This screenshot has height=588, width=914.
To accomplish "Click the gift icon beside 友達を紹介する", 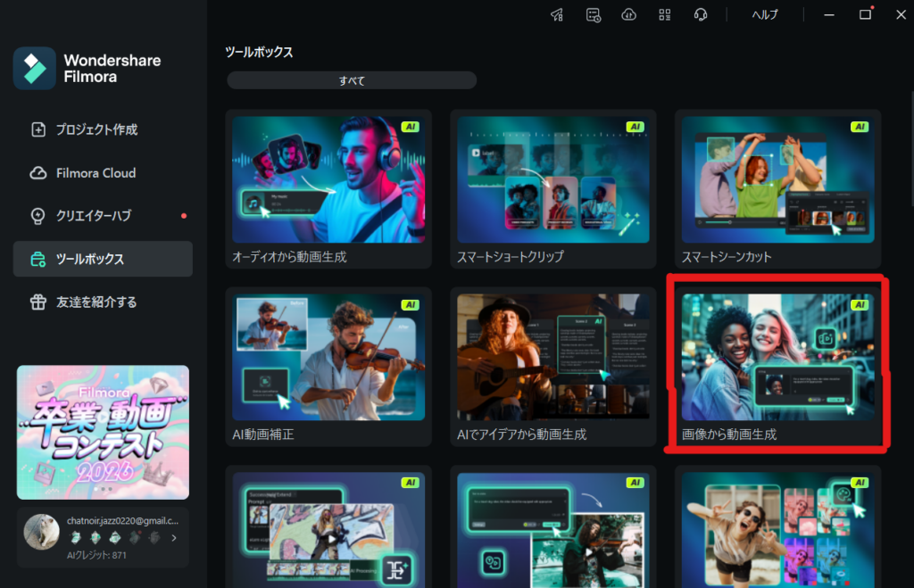I will coord(38,302).
